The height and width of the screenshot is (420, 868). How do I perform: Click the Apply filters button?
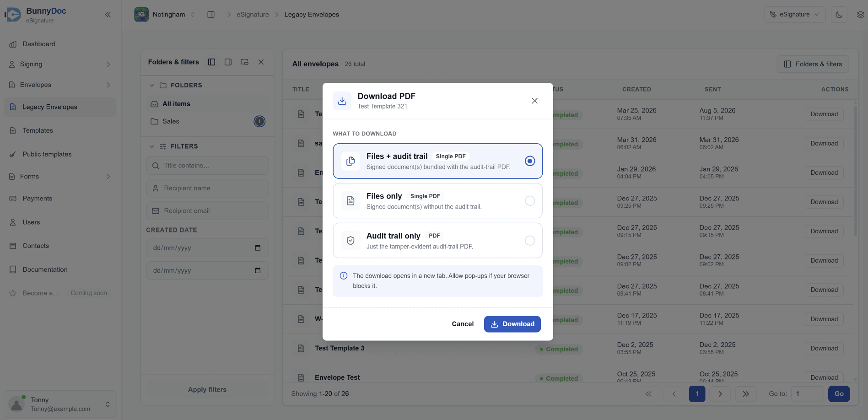click(x=207, y=390)
